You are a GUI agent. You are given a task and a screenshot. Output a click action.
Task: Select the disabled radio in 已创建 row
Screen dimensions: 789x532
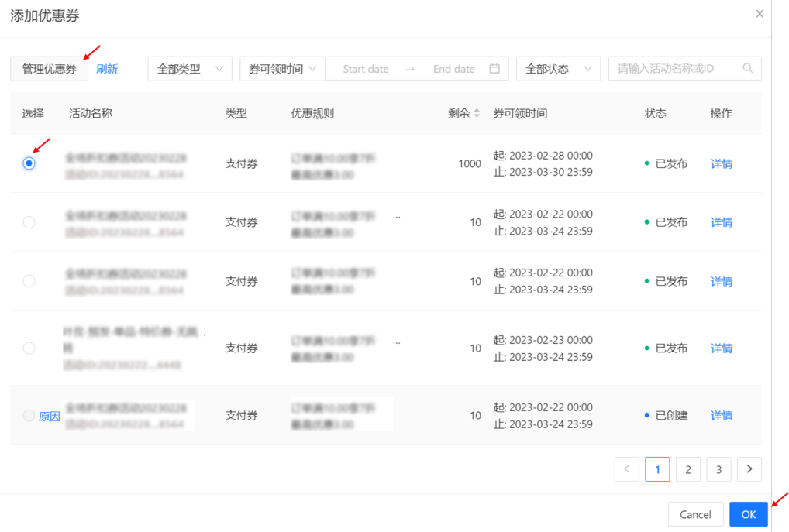[x=29, y=415]
